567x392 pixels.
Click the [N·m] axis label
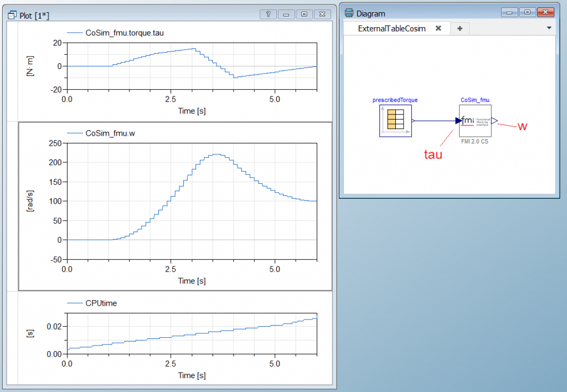[30, 66]
